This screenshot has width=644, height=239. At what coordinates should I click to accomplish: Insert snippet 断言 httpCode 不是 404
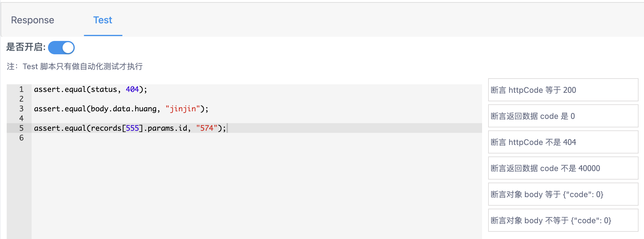click(x=563, y=142)
